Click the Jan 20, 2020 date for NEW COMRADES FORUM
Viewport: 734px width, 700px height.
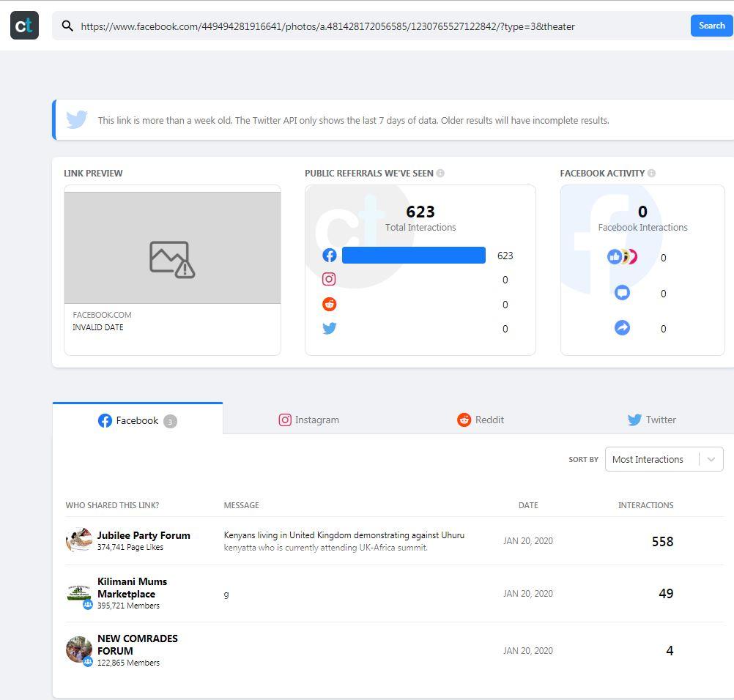(528, 650)
